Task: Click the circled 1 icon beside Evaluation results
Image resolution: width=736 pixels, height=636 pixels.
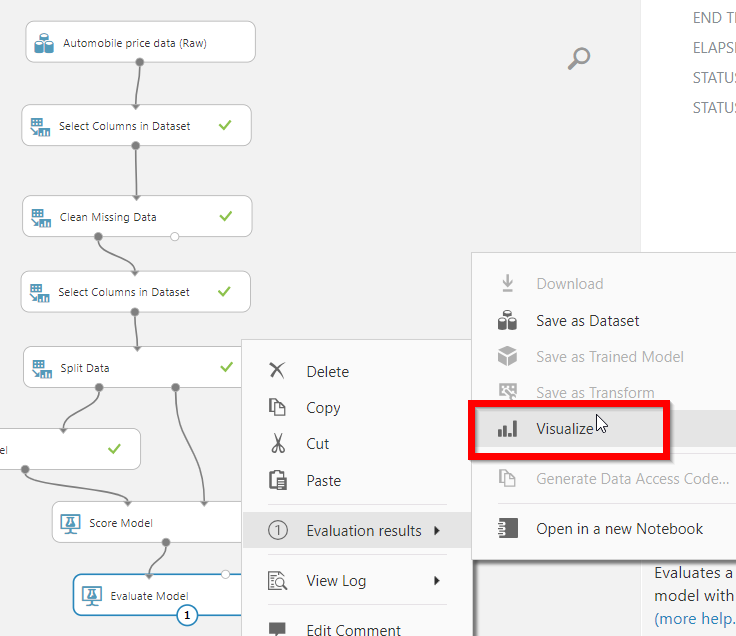Action: (278, 530)
